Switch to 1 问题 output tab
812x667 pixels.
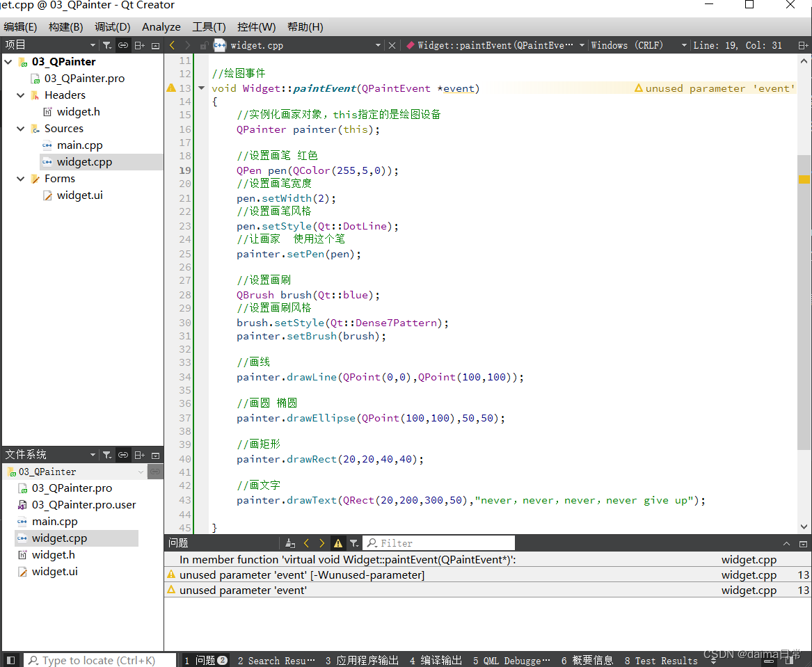point(205,661)
